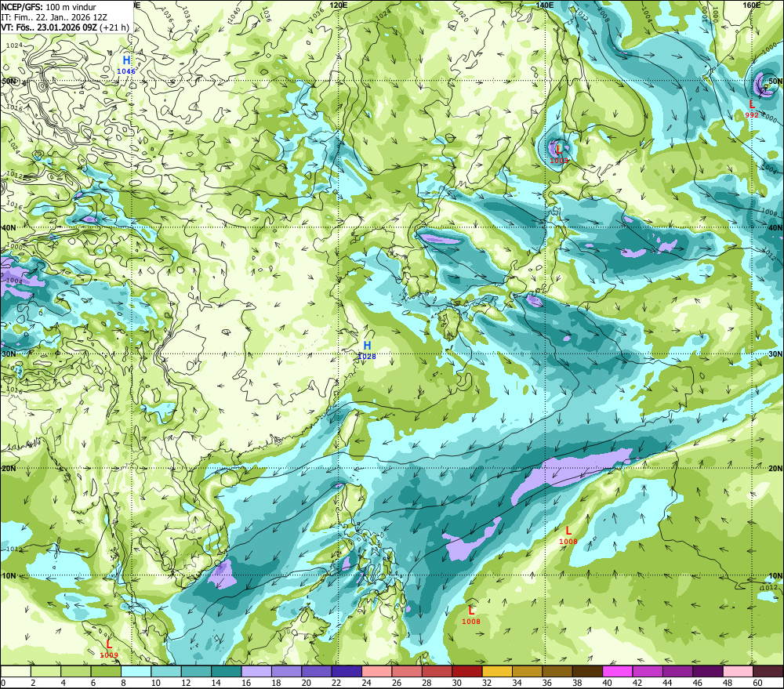Select the red 28–30 legend swatch
Screen dimensions: 784x689
437,671
